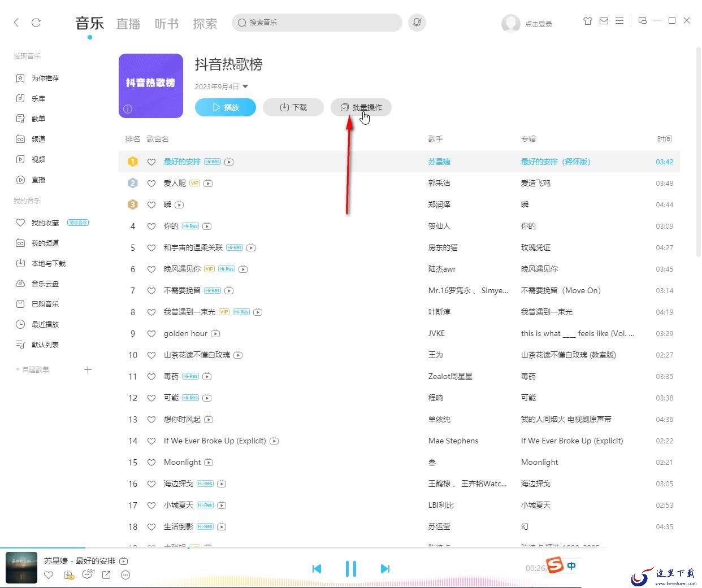
Task: Favorite the song 晚风遇见你
Action: [151, 269]
